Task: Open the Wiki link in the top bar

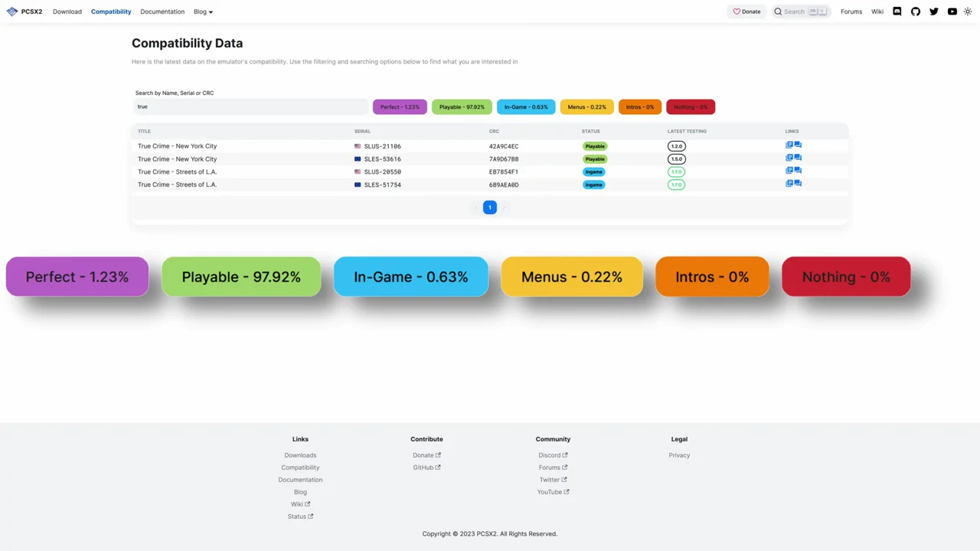Action: click(x=877, y=11)
